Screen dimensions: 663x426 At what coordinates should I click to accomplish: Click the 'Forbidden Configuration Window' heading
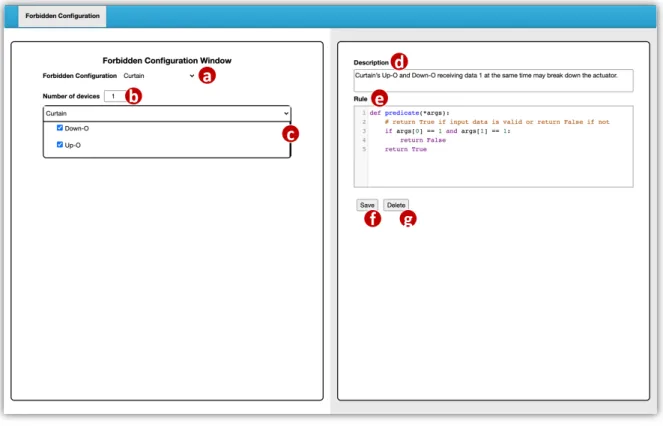(x=167, y=60)
